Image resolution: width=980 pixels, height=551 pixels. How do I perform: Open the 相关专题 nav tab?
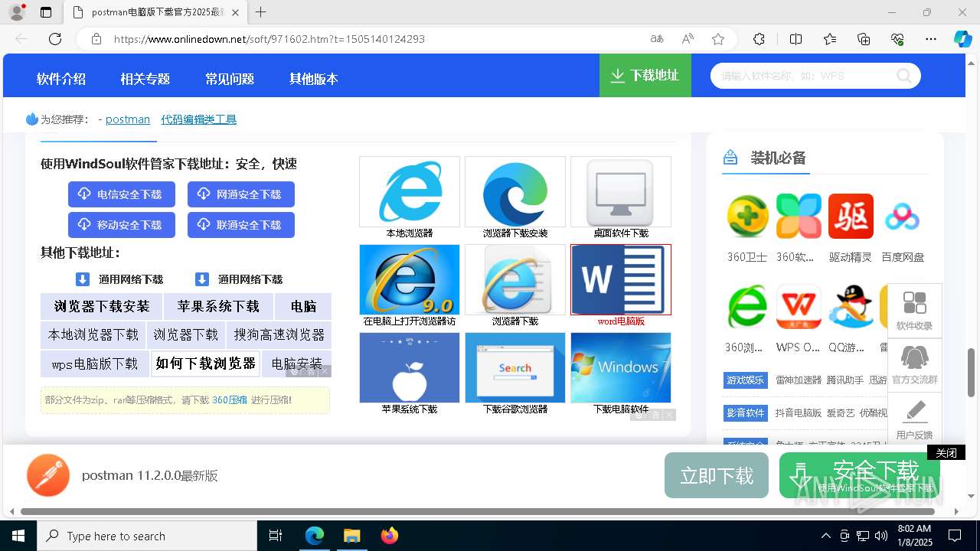tap(145, 79)
